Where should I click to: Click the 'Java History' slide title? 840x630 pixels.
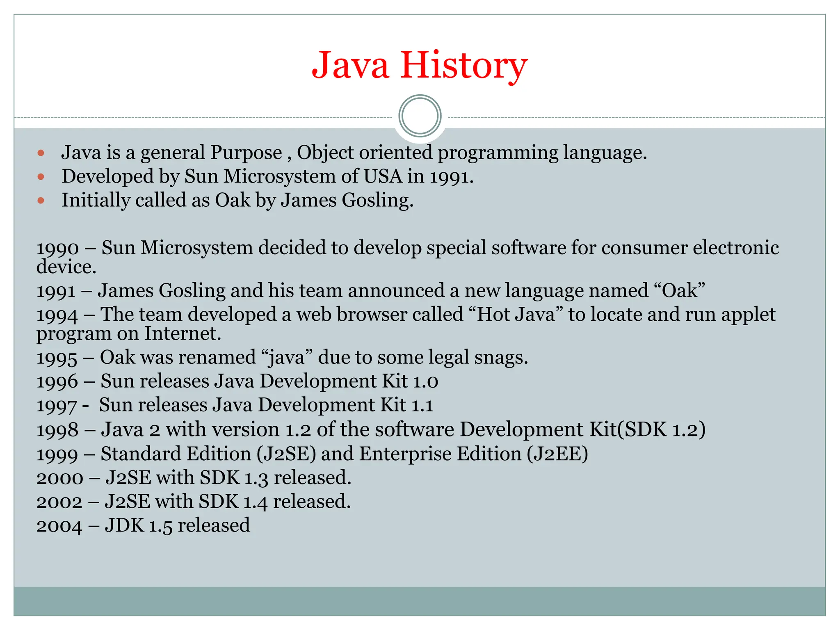[419, 66]
